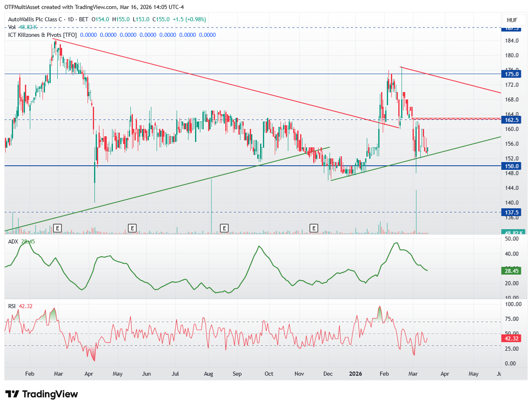Click the green ADX 28.45 axis value tag
532x408 pixels.
point(512,271)
